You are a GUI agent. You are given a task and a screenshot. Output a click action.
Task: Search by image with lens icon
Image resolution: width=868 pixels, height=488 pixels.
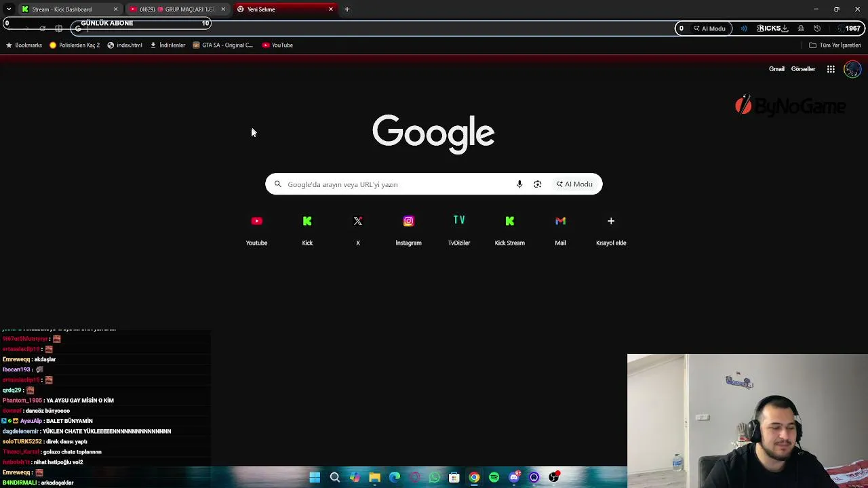[538, 184]
